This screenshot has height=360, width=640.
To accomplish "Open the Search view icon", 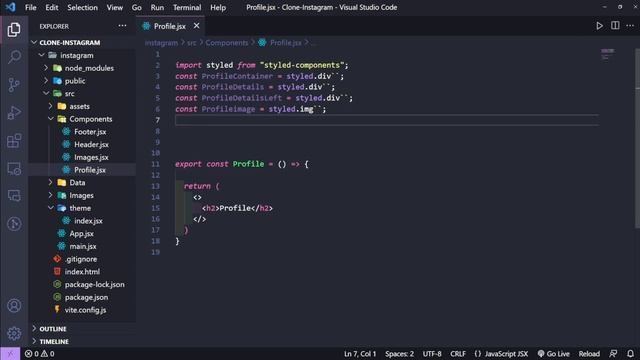I will pos(14,57).
